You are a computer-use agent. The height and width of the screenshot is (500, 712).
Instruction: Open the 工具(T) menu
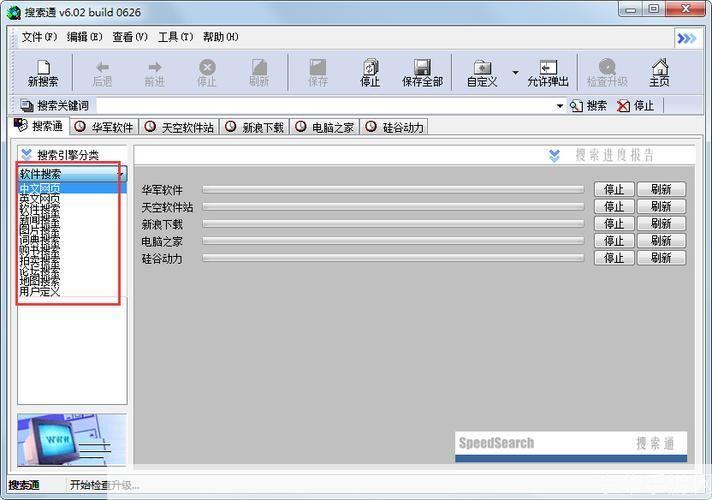[x=175, y=37]
